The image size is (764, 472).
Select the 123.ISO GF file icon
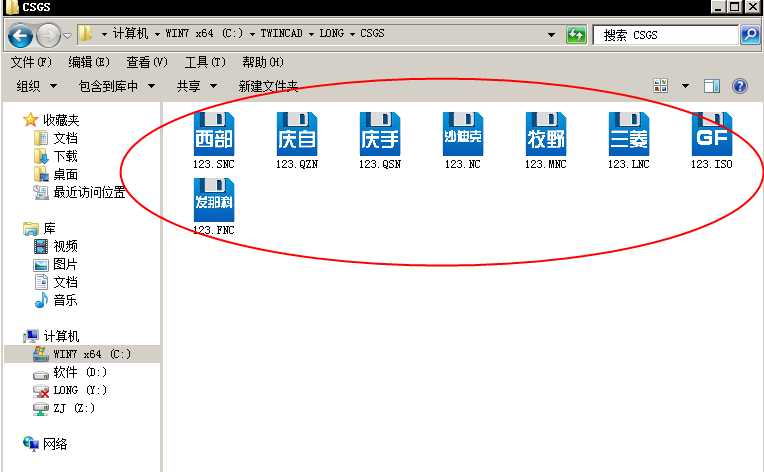[x=711, y=134]
